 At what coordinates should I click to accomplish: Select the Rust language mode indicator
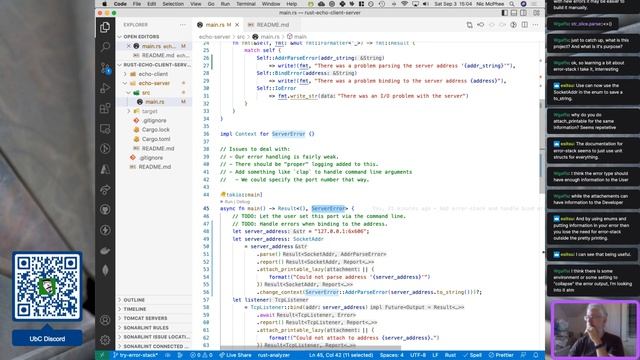click(x=450, y=355)
